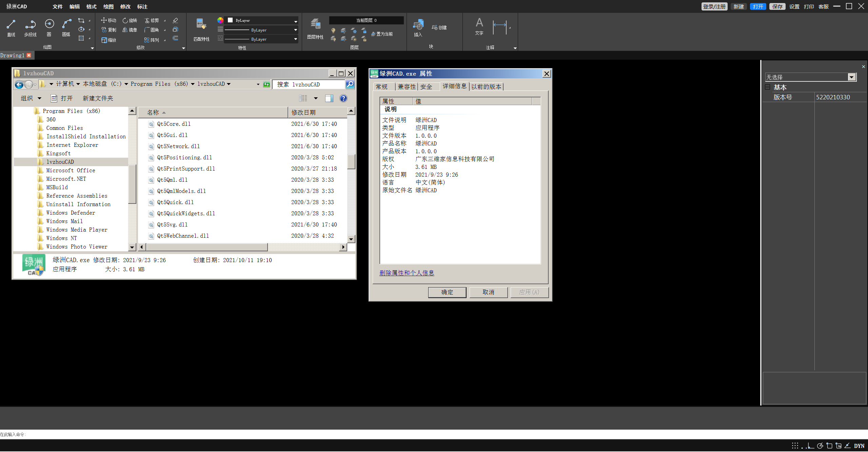Click the 搜索 lvzhouCAD search field
This screenshot has height=452, width=868.
[309, 84]
